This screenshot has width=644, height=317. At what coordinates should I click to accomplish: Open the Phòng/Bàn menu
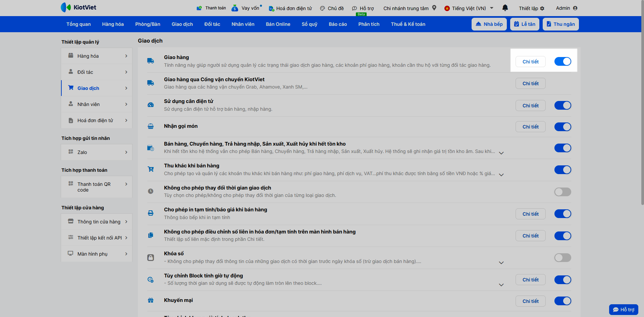(148, 24)
